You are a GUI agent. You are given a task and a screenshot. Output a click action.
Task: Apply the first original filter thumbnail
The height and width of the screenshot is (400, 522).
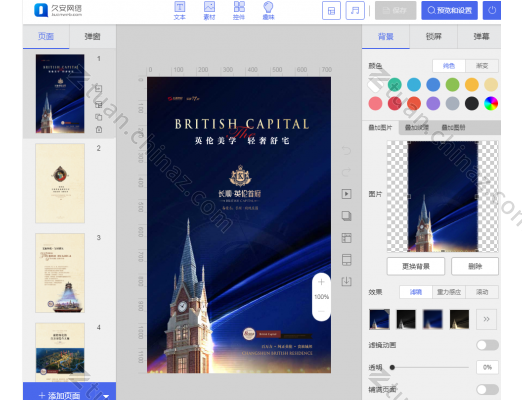379,319
